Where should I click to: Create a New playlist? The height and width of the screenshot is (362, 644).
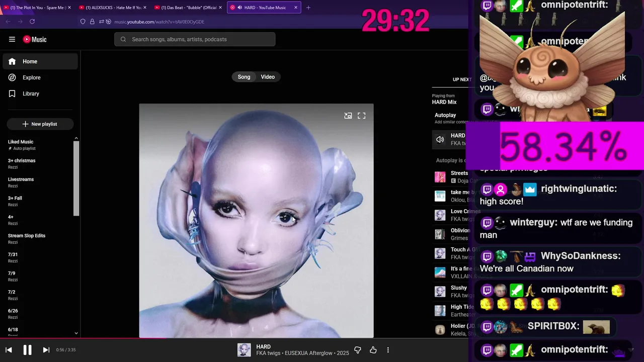tap(40, 124)
